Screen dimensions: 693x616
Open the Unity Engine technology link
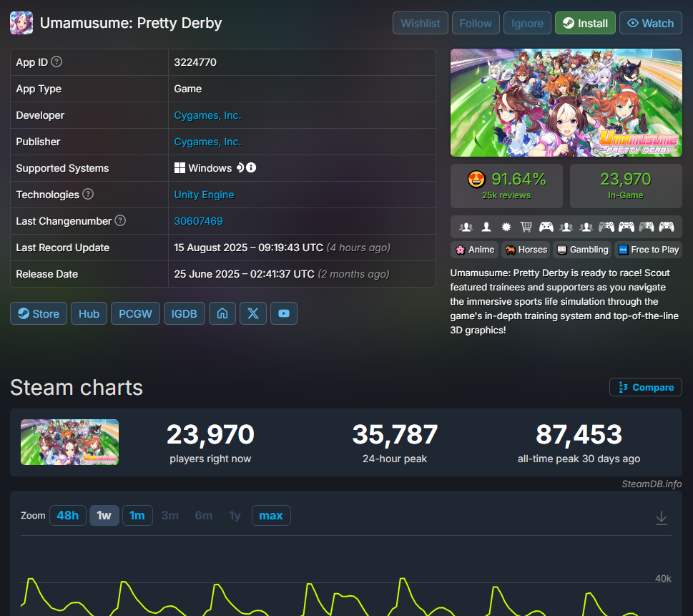click(205, 195)
